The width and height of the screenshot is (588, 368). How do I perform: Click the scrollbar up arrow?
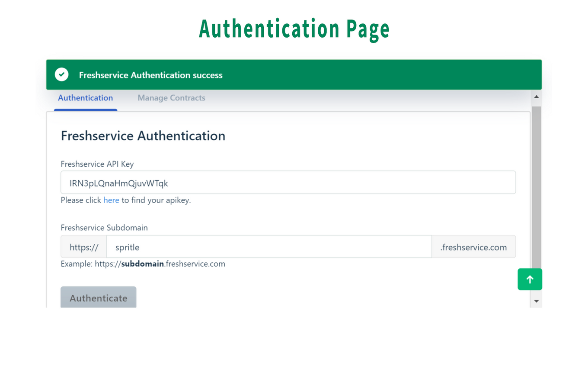coord(537,97)
